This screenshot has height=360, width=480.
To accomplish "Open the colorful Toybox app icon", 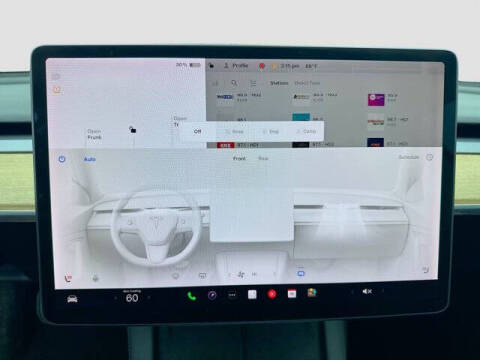I will pyautogui.click(x=312, y=293).
